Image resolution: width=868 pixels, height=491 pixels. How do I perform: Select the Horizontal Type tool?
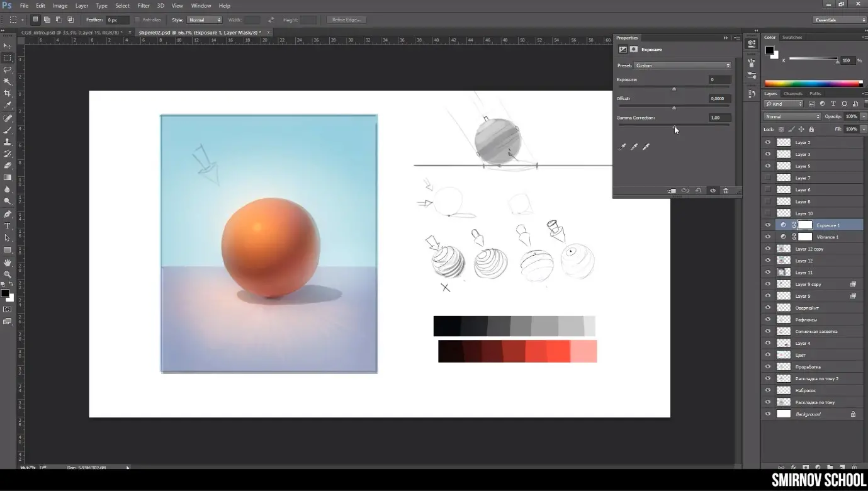click(8, 226)
